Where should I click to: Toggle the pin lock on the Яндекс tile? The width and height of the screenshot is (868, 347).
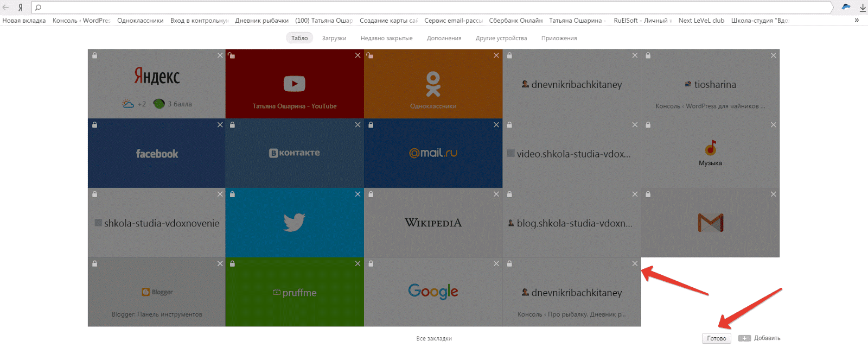click(95, 55)
